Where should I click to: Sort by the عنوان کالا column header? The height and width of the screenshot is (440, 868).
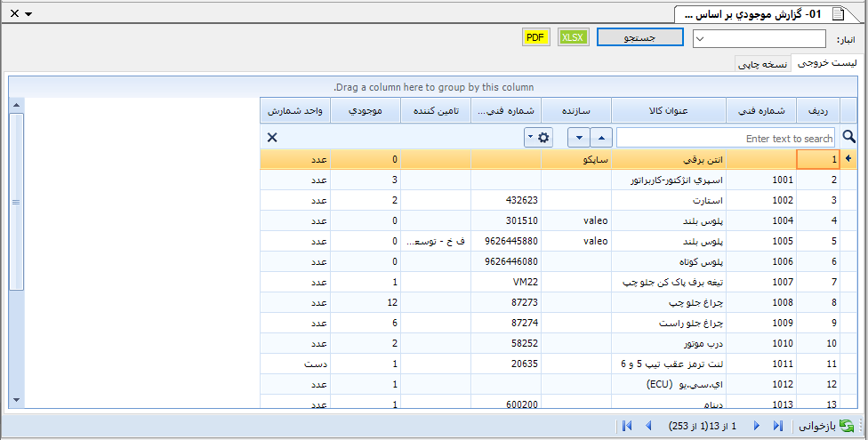(x=669, y=111)
